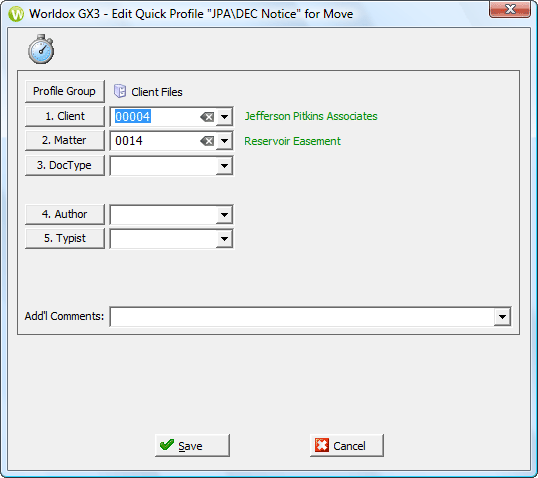The width and height of the screenshot is (538, 478).
Task: Click the Worldox logo in the title bar
Action: [16, 14]
